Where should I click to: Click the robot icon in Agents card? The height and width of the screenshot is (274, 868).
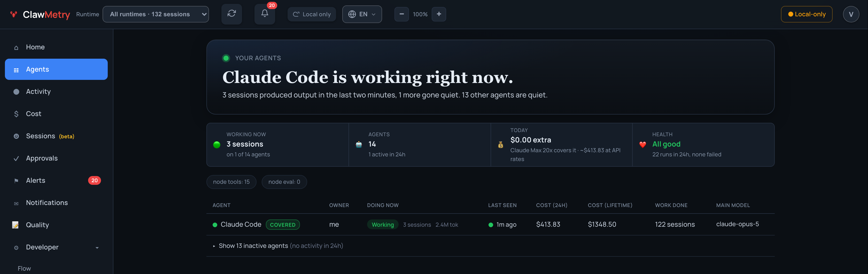359,144
